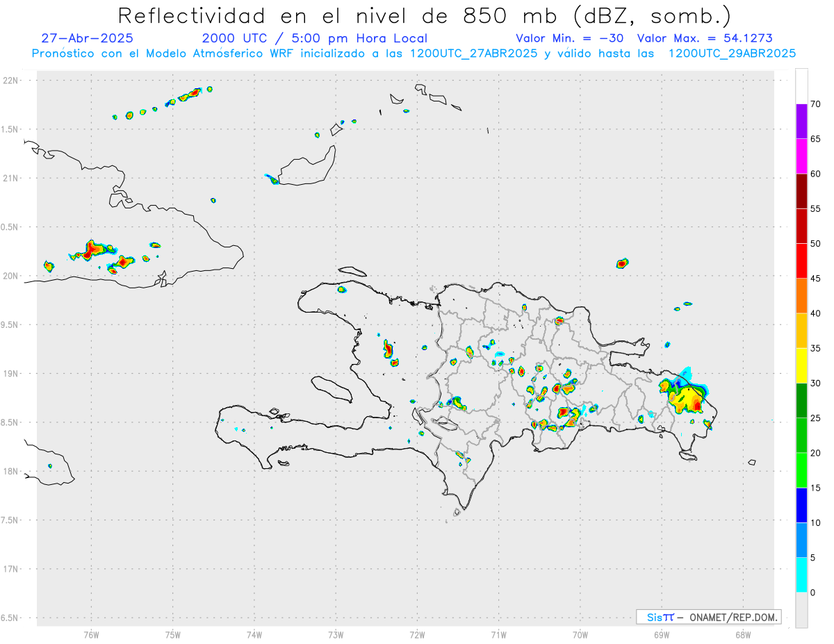Image resolution: width=834 pixels, height=644 pixels.
Task: Select the bright red 45–50 dBZ legend swatch
Action: coord(801,261)
